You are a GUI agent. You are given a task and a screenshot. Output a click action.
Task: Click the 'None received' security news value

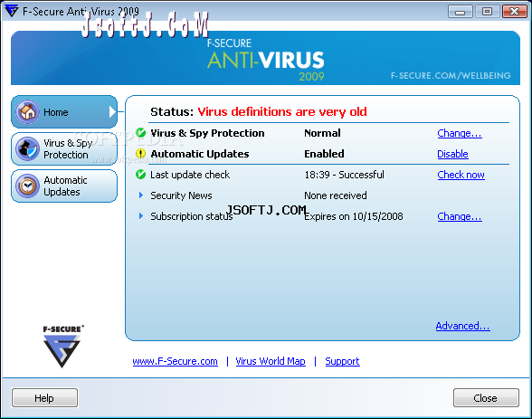pyautogui.click(x=335, y=195)
